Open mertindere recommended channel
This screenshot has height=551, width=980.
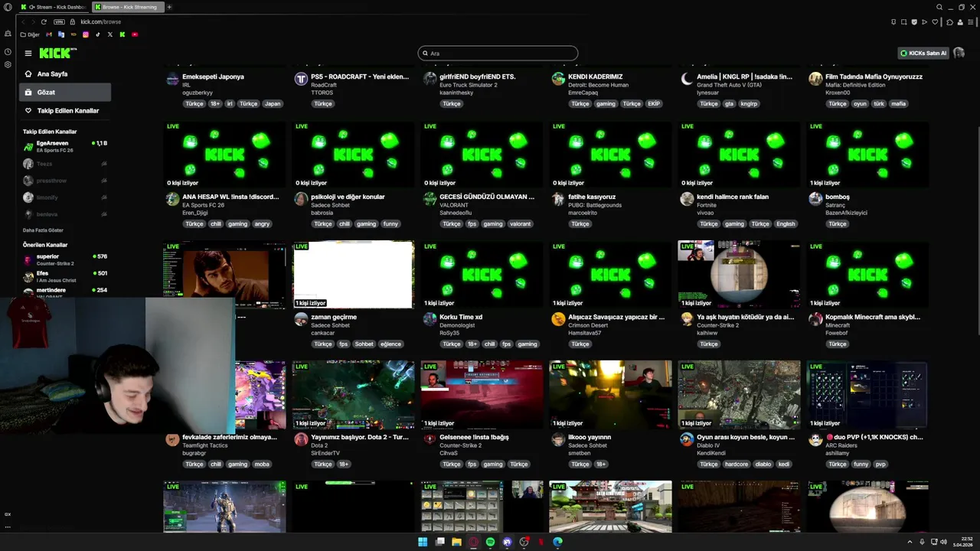tap(65, 291)
